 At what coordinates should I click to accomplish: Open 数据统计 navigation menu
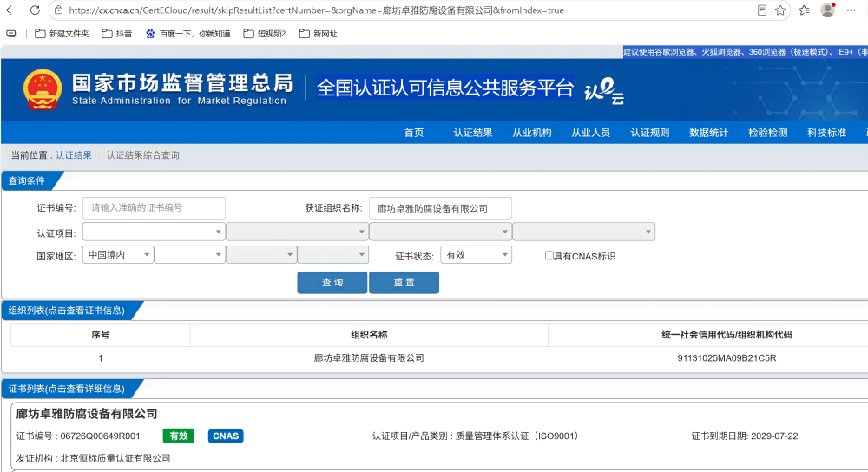708,133
